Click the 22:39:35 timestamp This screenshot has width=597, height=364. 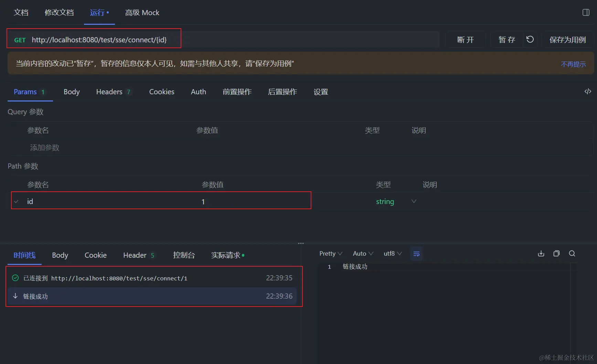click(x=279, y=278)
